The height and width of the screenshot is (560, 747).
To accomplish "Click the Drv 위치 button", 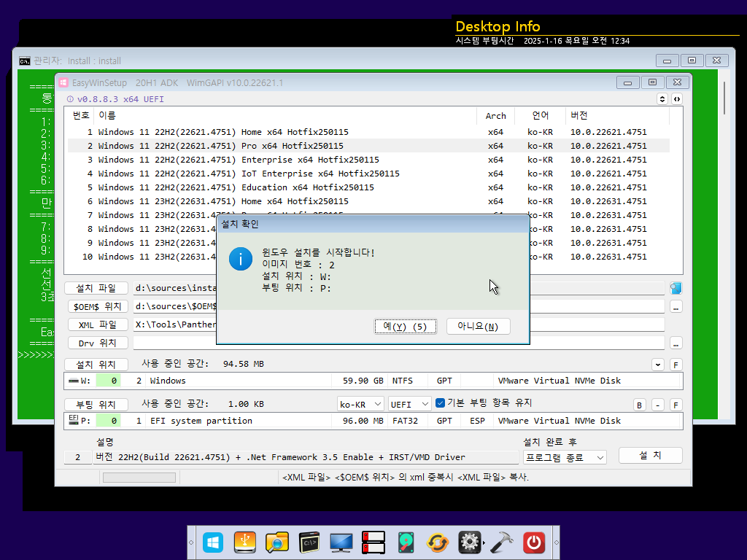I will click(98, 343).
